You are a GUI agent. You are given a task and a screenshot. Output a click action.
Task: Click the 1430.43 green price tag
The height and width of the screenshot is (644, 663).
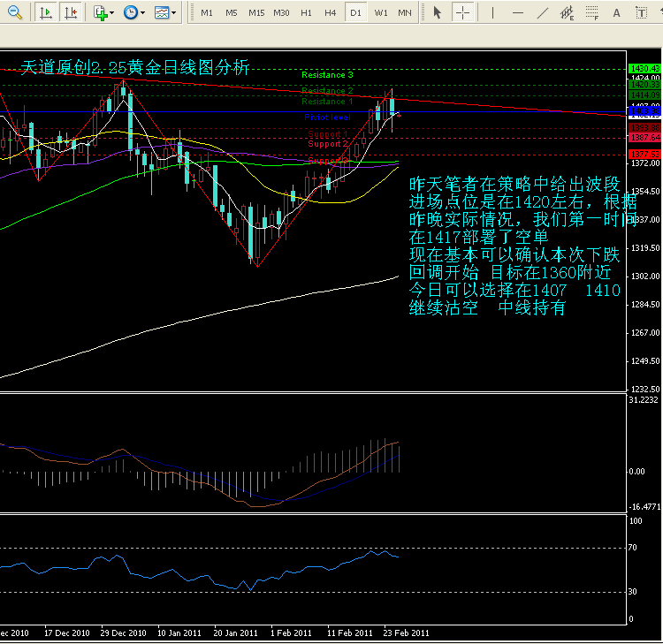tap(644, 68)
